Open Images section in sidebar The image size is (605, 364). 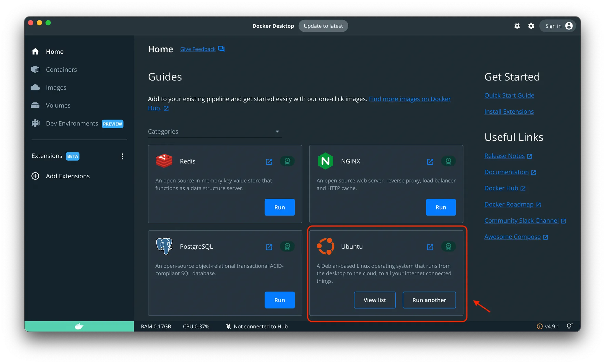coord(56,88)
